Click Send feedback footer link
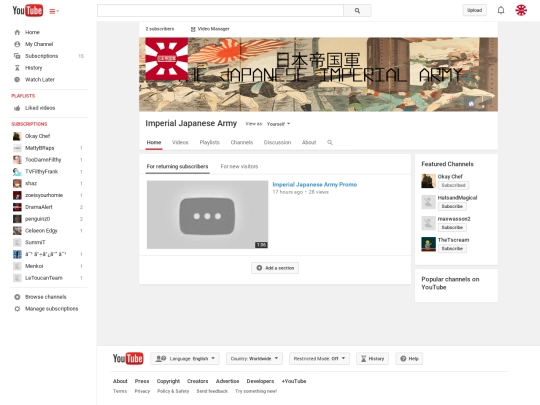The image size is (540, 405). click(x=212, y=391)
